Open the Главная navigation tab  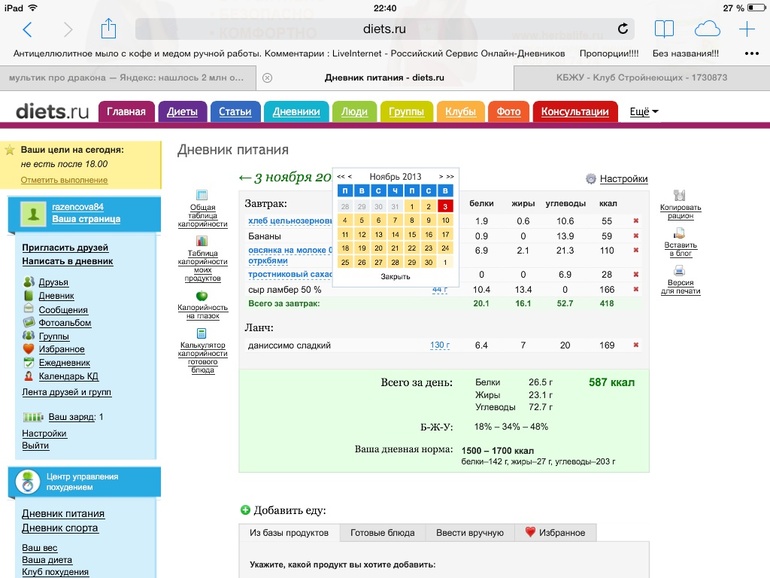(127, 111)
